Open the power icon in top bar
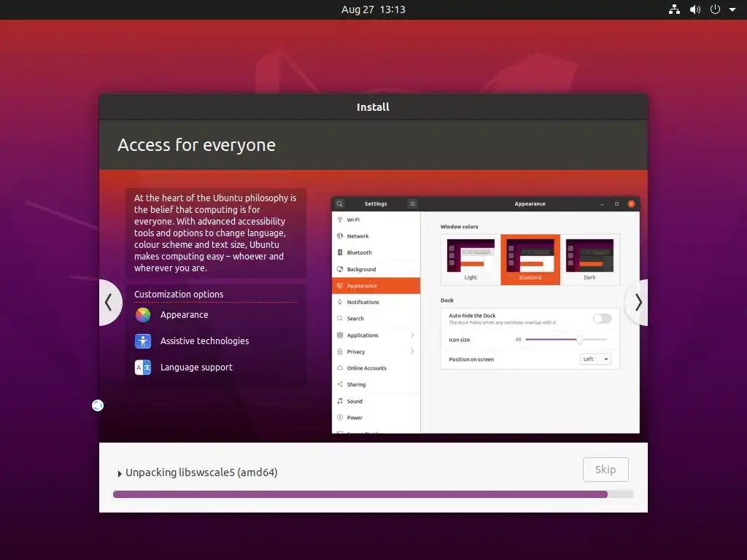Screen dimensions: 747x560 (715, 9)
